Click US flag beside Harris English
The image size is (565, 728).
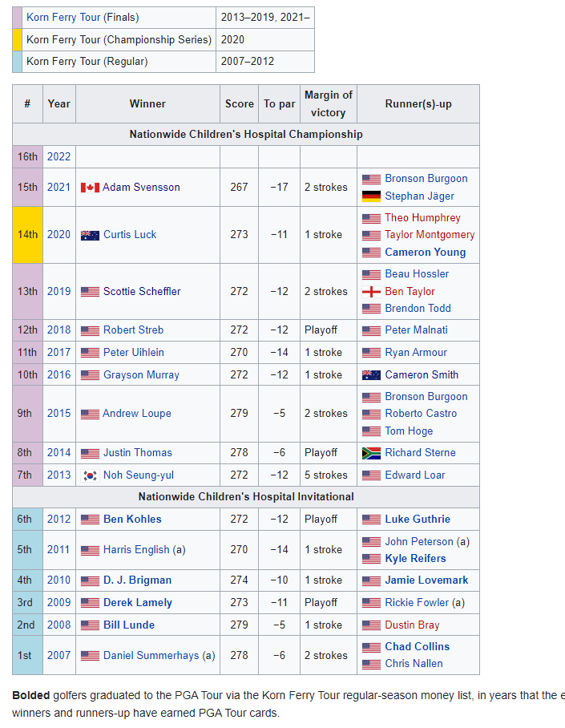[90, 550]
